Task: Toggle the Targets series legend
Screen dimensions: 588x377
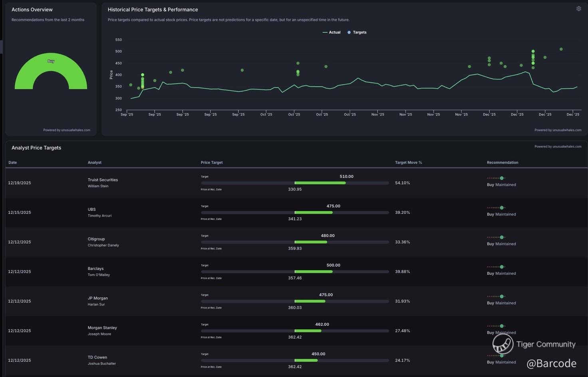Action: [x=357, y=32]
